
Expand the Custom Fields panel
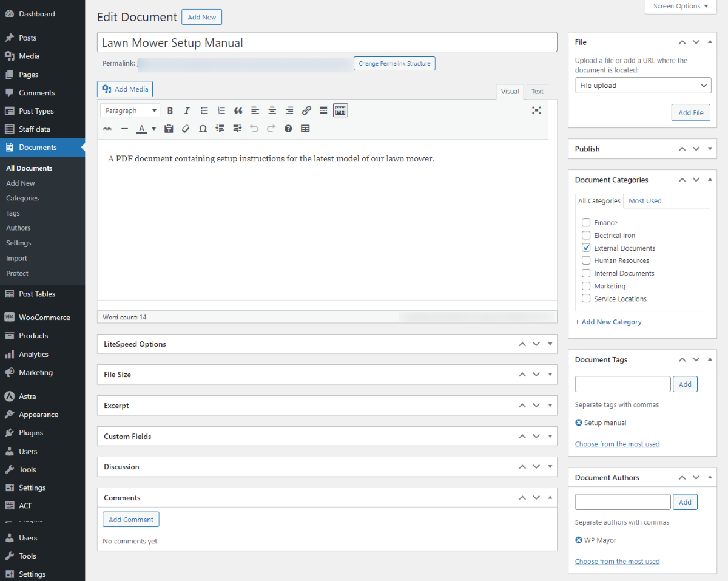tap(550, 436)
